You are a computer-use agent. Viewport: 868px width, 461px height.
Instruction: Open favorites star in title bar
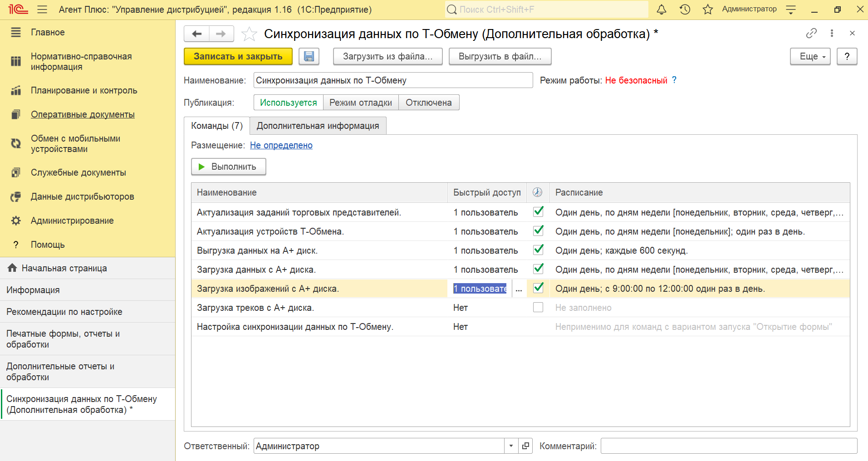[708, 9]
